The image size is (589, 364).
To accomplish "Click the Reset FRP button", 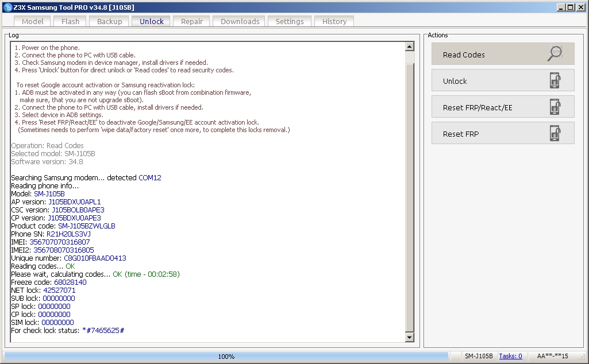I will click(x=503, y=133).
